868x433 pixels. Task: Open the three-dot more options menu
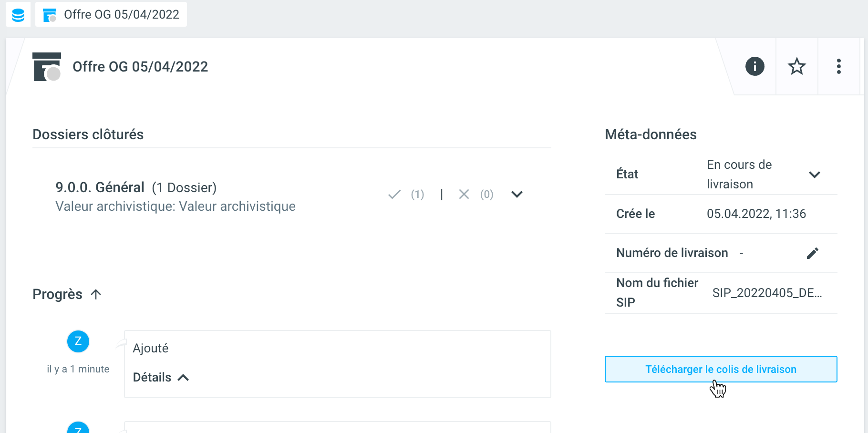coord(838,66)
